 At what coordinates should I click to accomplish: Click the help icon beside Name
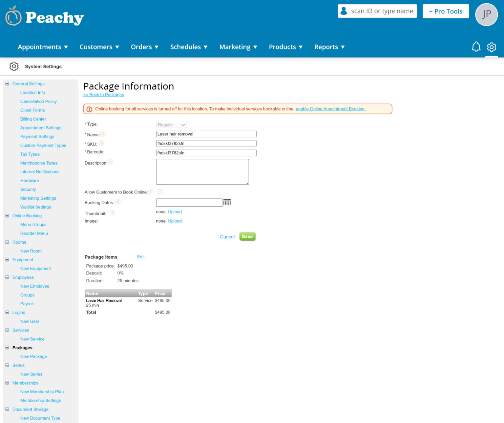coord(103,134)
